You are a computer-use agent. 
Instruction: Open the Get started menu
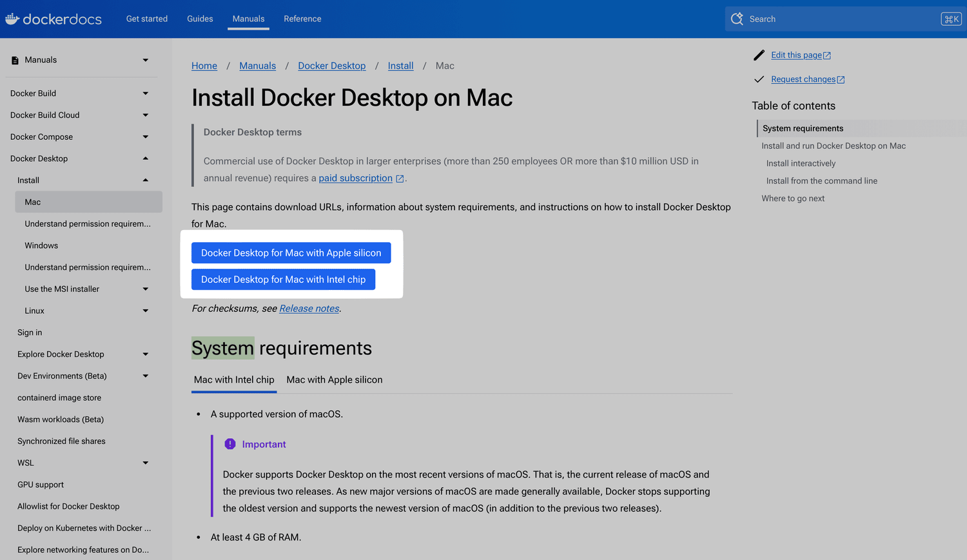click(147, 19)
